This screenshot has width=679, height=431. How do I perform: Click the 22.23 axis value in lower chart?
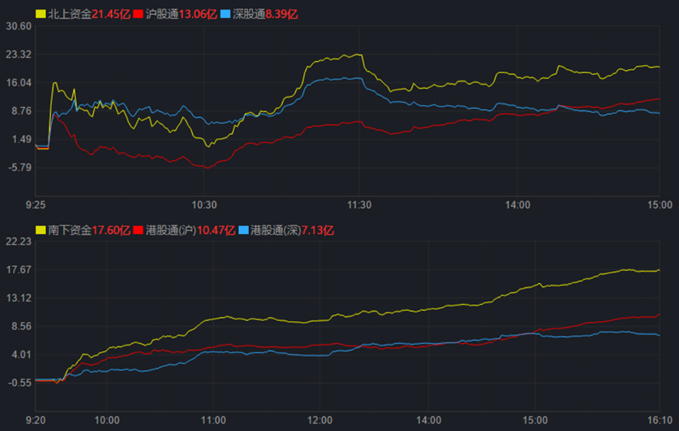pos(18,242)
